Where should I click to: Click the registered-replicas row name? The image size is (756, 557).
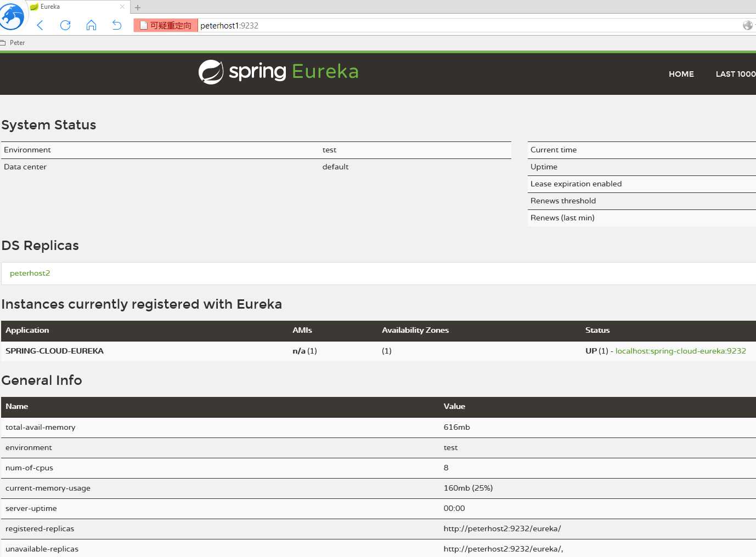pos(40,528)
